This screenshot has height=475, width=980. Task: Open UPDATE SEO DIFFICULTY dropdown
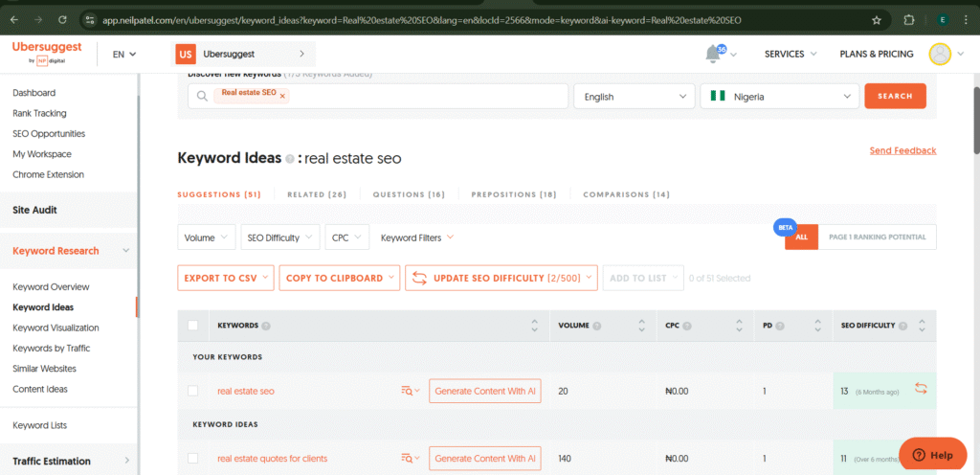coord(501,278)
